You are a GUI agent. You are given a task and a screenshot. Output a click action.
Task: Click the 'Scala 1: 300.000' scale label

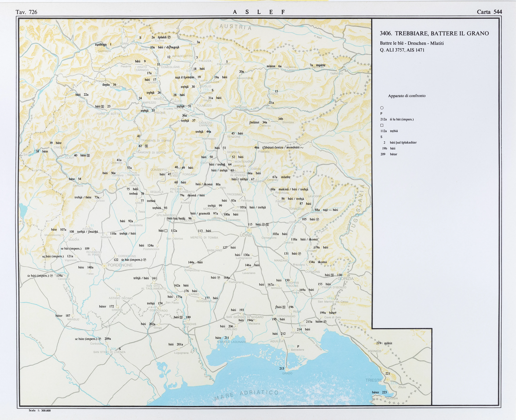[40, 410]
